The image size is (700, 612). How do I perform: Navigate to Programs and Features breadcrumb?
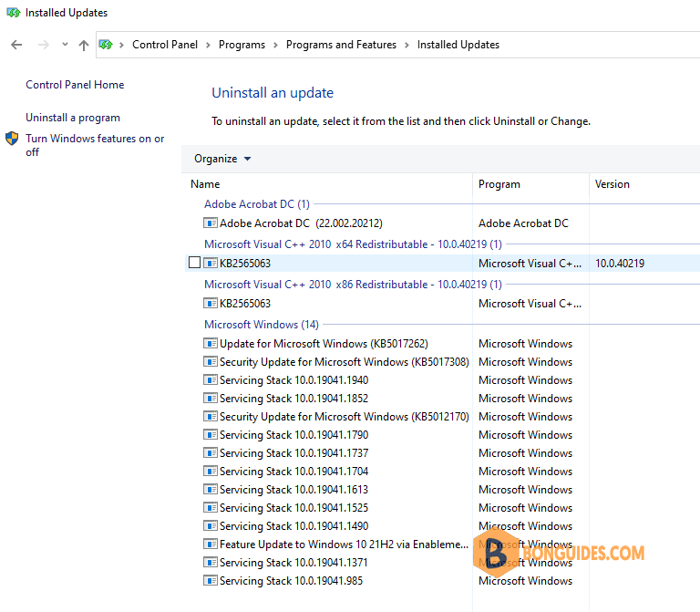(x=341, y=45)
